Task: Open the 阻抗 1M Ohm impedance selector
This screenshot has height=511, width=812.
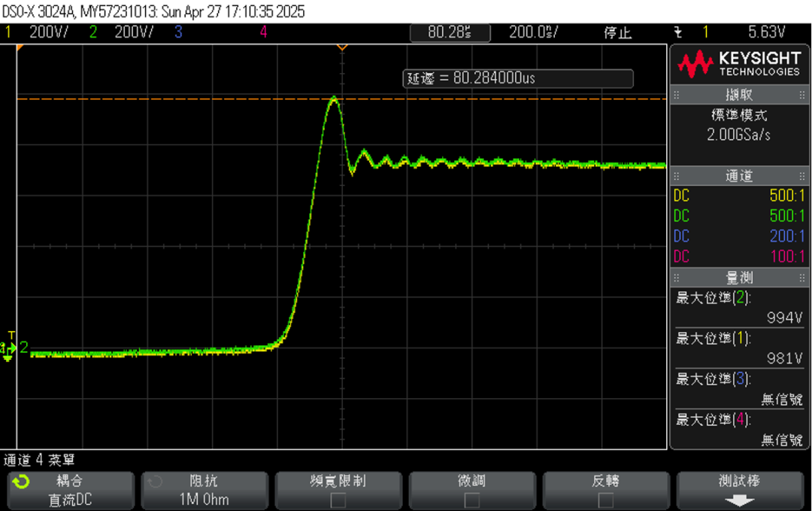Action: tap(205, 490)
